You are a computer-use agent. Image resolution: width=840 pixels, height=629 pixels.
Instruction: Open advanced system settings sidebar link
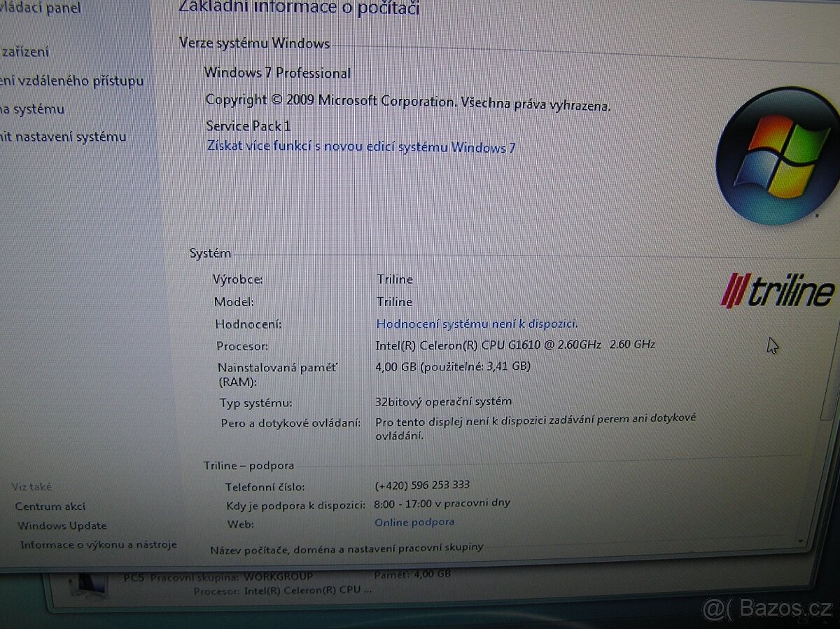pos(63,137)
